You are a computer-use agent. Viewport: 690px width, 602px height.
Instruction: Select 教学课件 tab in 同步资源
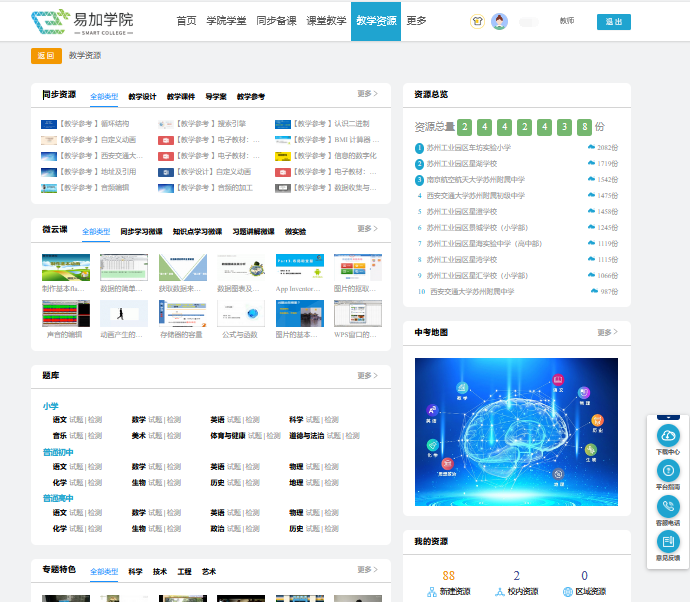[181, 97]
